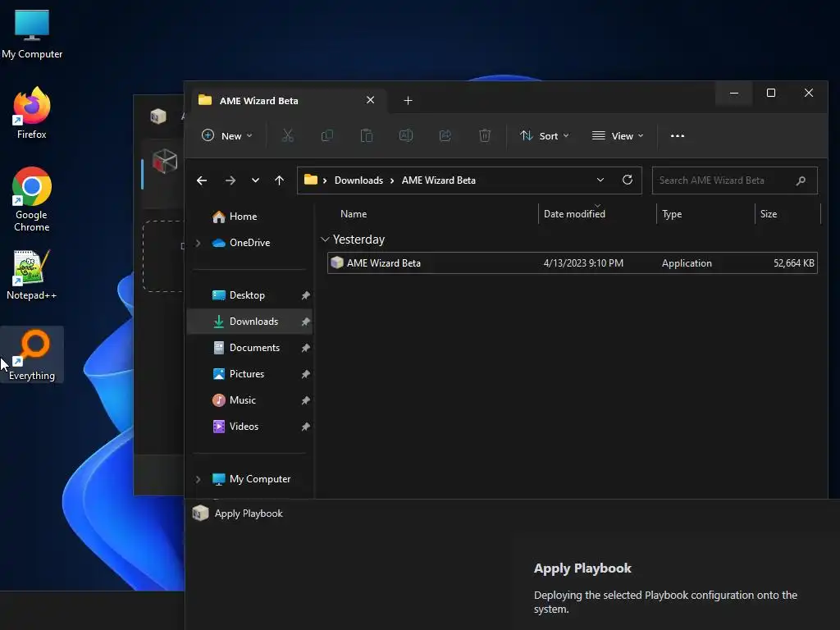Open Home in the navigation pane

pos(243,217)
